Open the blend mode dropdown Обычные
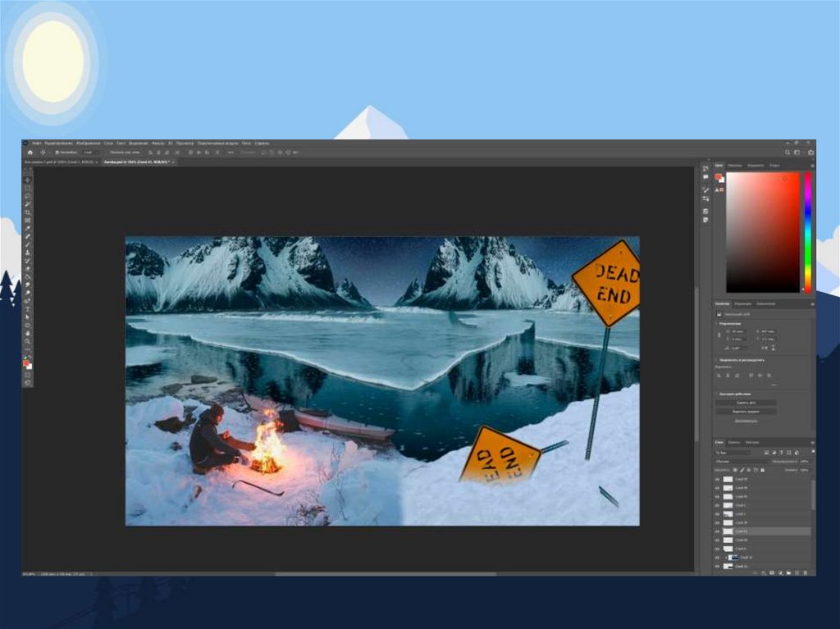This screenshot has width=840, height=629. pos(742,461)
